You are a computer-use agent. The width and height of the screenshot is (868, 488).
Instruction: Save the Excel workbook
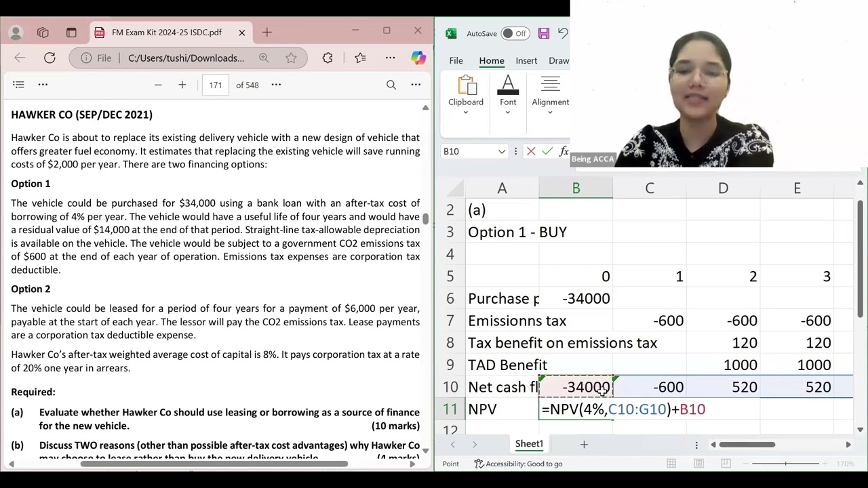543,33
